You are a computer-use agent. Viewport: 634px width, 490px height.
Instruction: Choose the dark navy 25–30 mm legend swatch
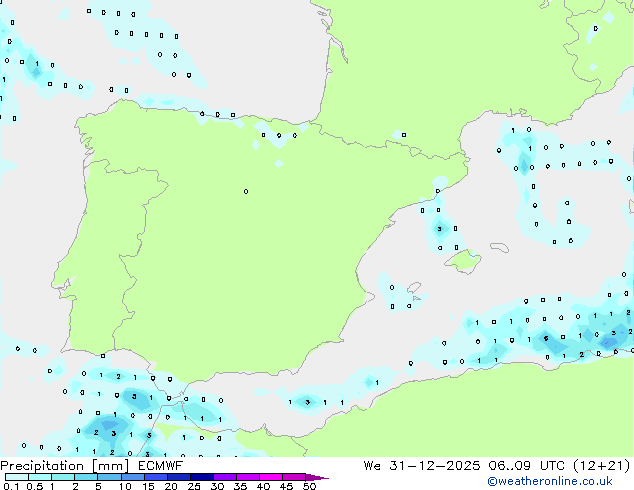pos(202,477)
